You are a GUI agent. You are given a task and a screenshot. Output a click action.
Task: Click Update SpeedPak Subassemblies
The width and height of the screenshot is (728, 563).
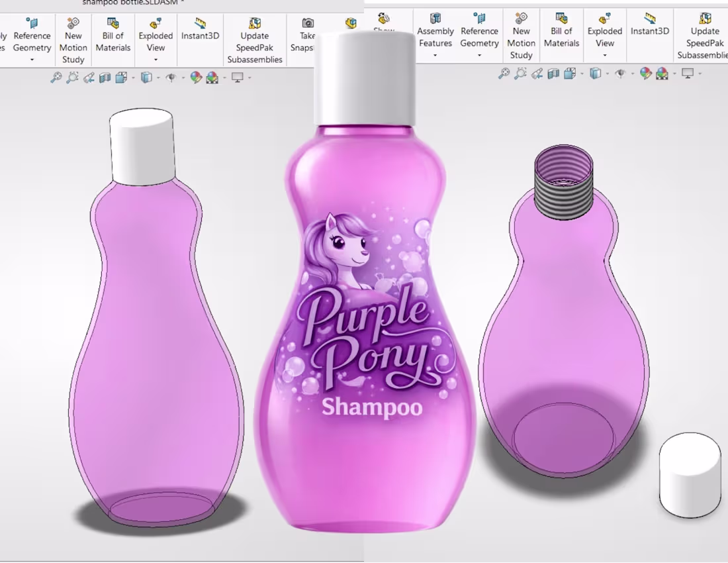(x=255, y=41)
